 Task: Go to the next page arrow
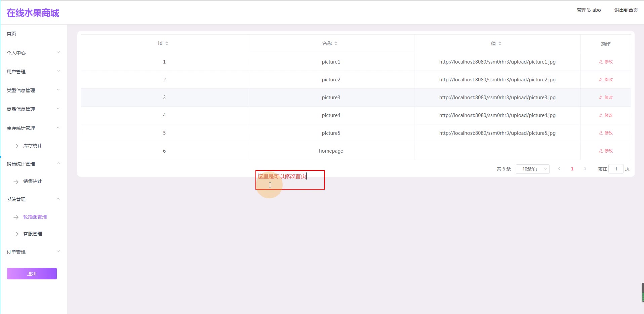point(585,169)
